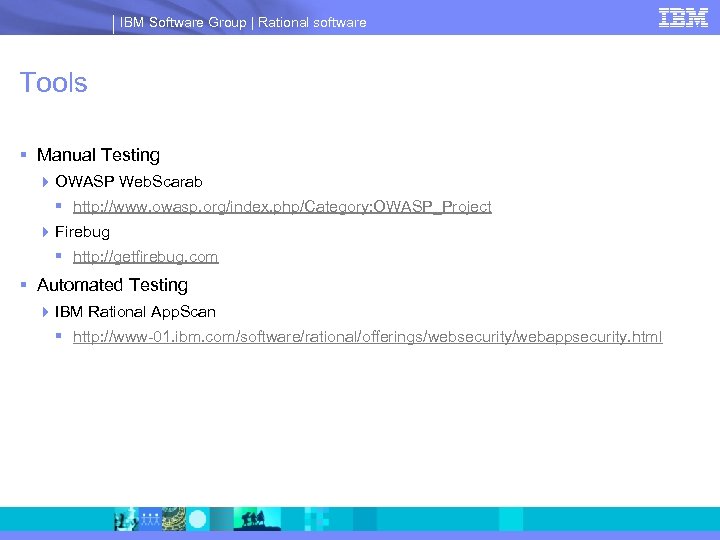Click the arrow bullet beside Firebug

pos(45,232)
